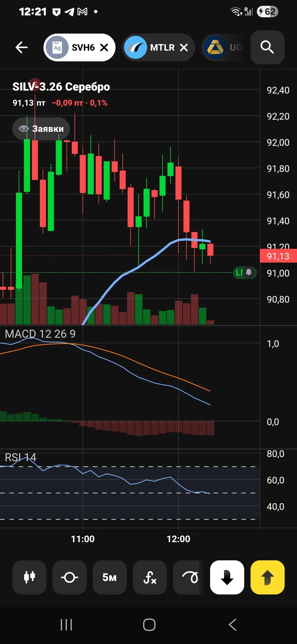Screen dimensions: 297x644
Task: Tap the 12:21 clock in the status bar
Action: point(33,12)
